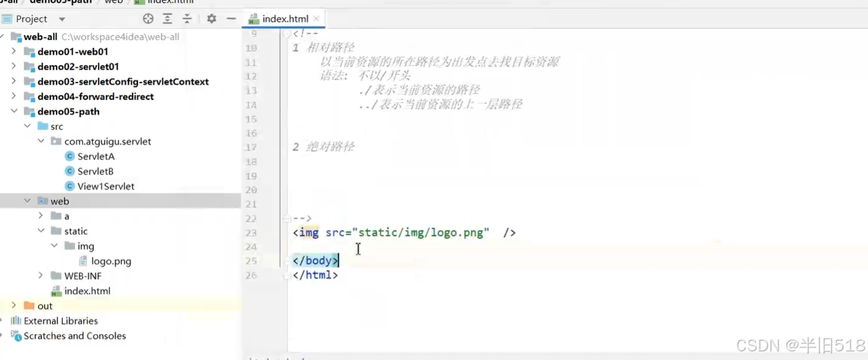The image size is (868, 360).
Task: Collapse the img folder arrow
Action: [54, 246]
